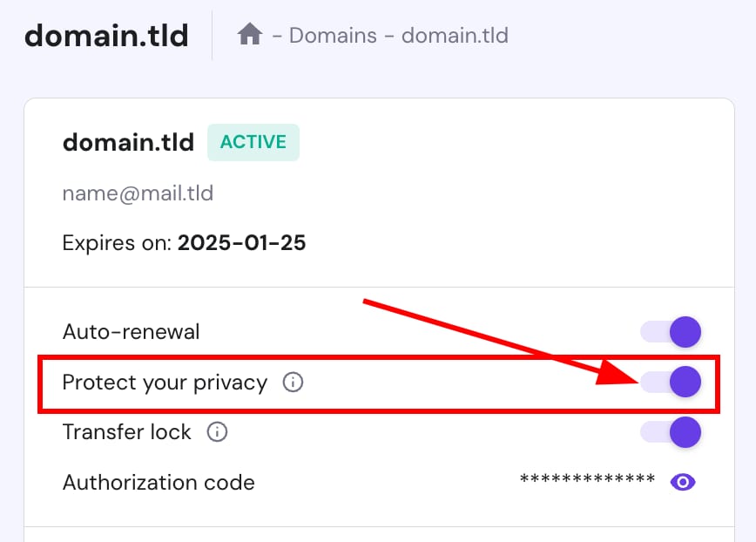This screenshot has width=756, height=542.
Task: Click the green ACTIVE status badge
Action: [x=253, y=142]
